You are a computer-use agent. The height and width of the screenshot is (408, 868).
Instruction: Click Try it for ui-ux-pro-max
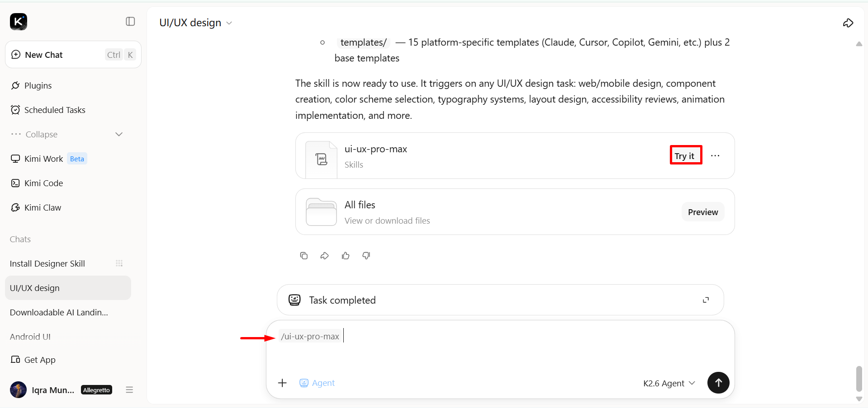684,156
